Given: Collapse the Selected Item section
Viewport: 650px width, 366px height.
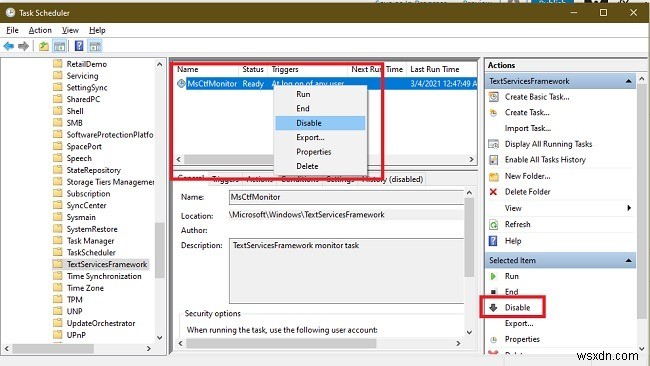Looking at the screenshot, I should (x=628, y=260).
